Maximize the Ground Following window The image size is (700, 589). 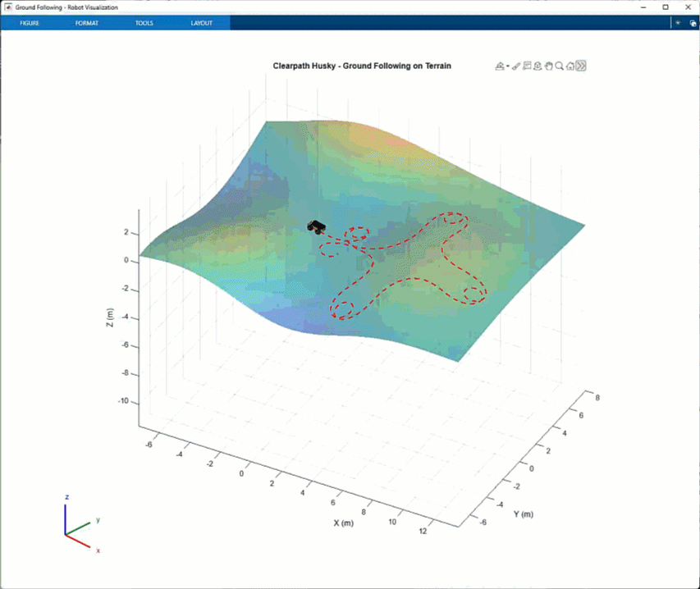(x=666, y=7)
